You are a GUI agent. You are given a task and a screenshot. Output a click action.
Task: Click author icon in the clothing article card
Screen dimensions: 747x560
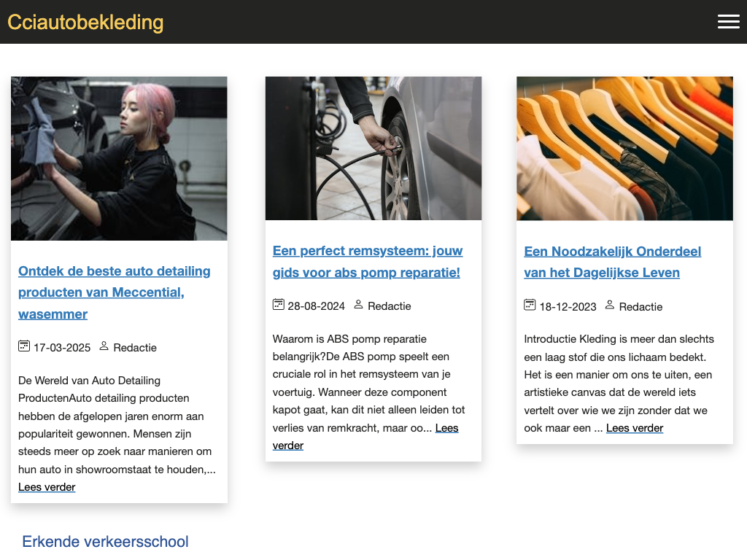[610, 305]
